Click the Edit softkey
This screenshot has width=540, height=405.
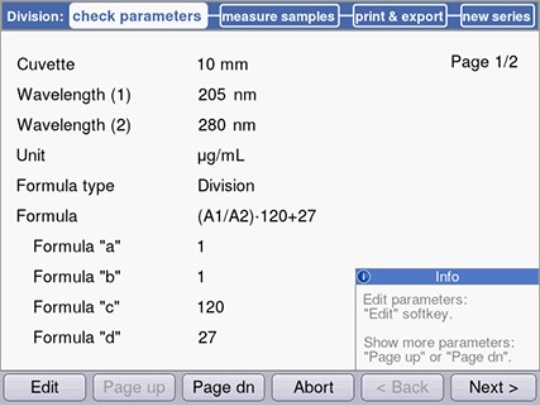tap(44, 387)
